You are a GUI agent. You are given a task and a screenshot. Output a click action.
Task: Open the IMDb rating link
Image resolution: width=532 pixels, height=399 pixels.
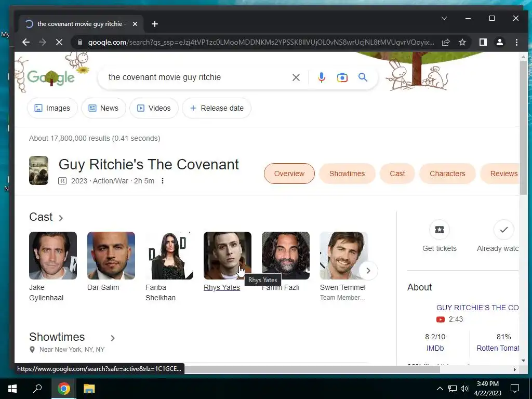(435, 348)
